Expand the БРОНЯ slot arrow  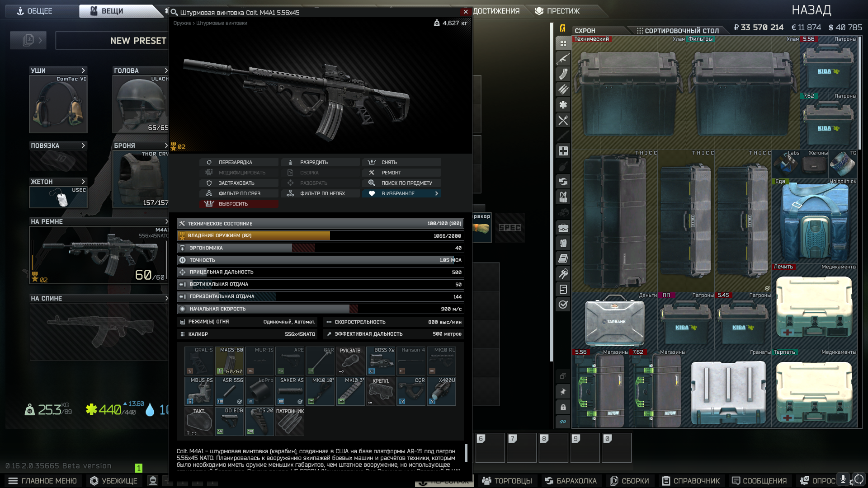[166, 145]
